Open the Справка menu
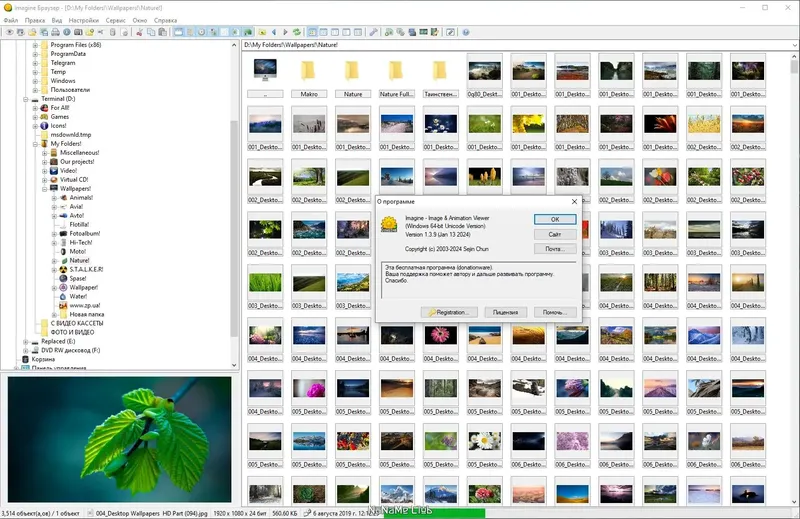 pyautogui.click(x=165, y=20)
